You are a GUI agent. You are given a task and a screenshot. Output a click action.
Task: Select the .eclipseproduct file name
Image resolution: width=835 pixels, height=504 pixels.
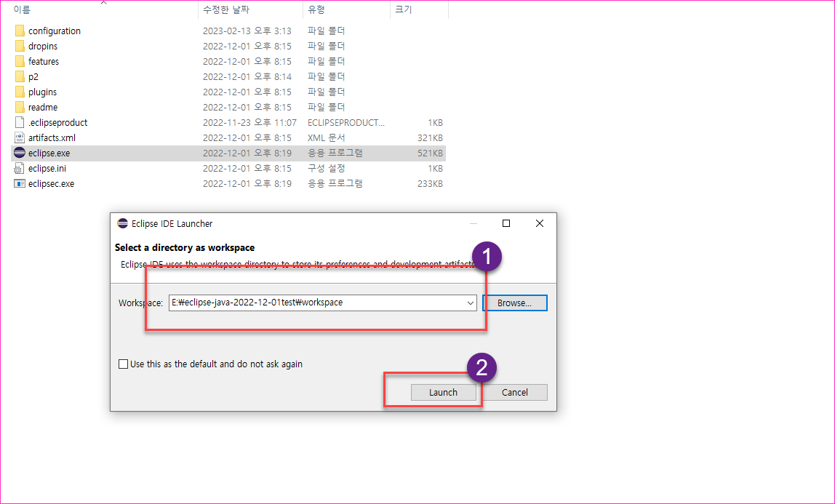[57, 122]
